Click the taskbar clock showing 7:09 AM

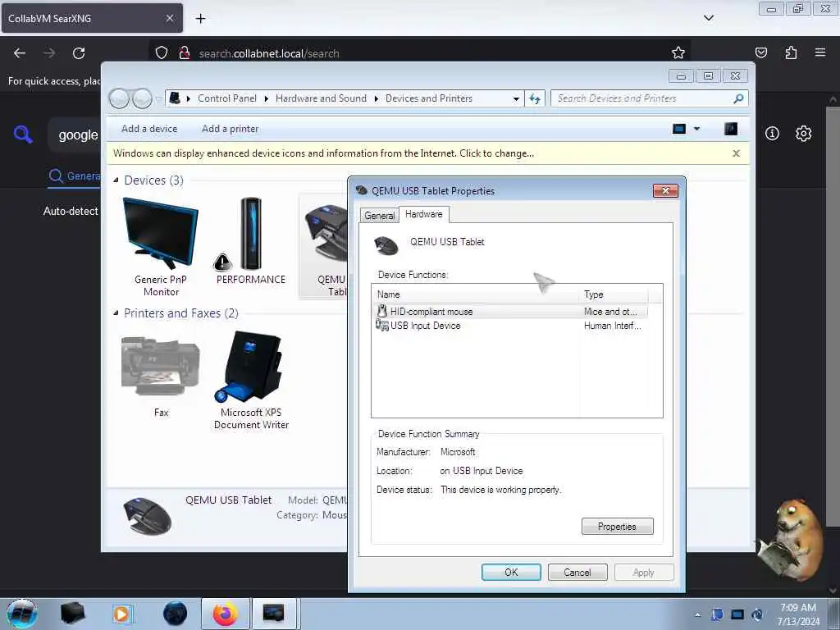[x=798, y=614]
